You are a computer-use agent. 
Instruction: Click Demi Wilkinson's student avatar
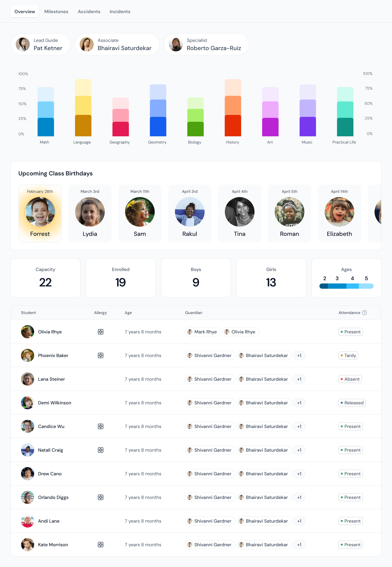click(x=27, y=403)
